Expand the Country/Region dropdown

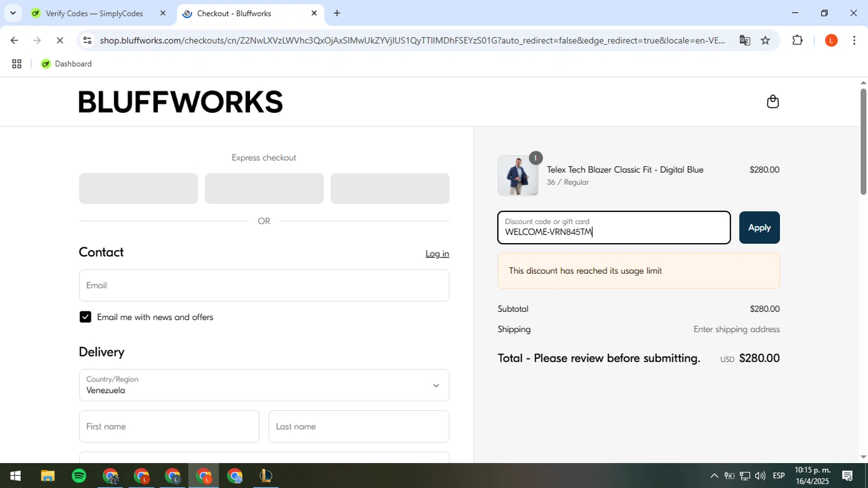pyautogui.click(x=264, y=385)
